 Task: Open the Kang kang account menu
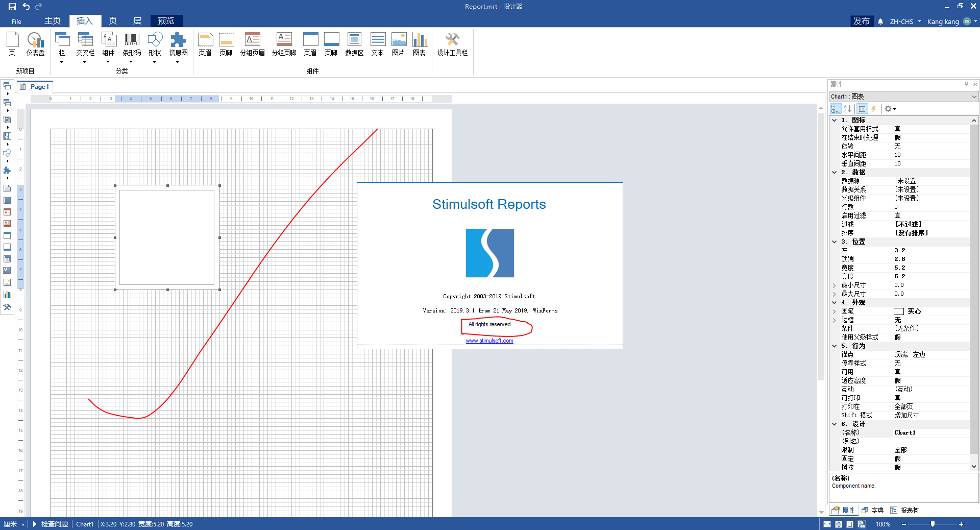(952, 21)
